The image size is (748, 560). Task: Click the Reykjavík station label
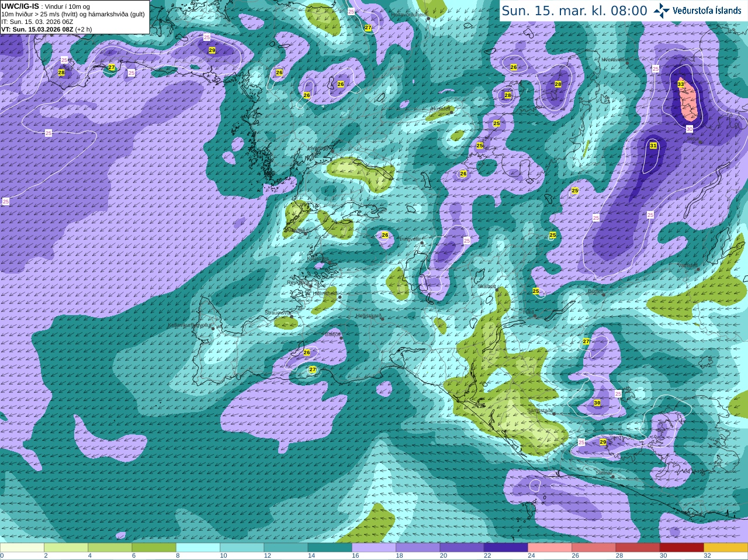coord(297,282)
